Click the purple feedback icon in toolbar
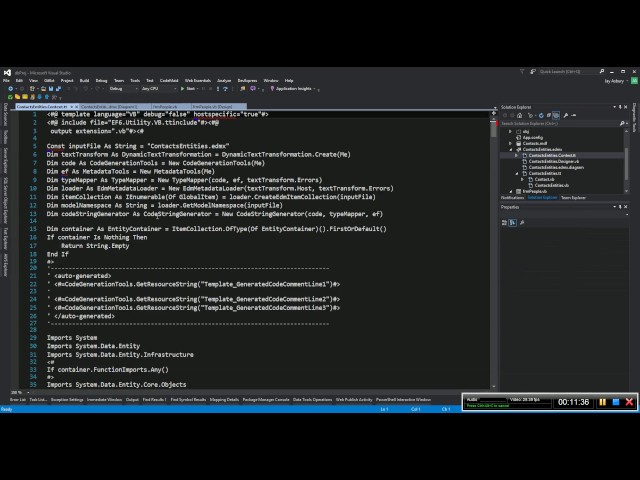The width and height of the screenshot is (640, 480). pyautogui.click(x=253, y=89)
